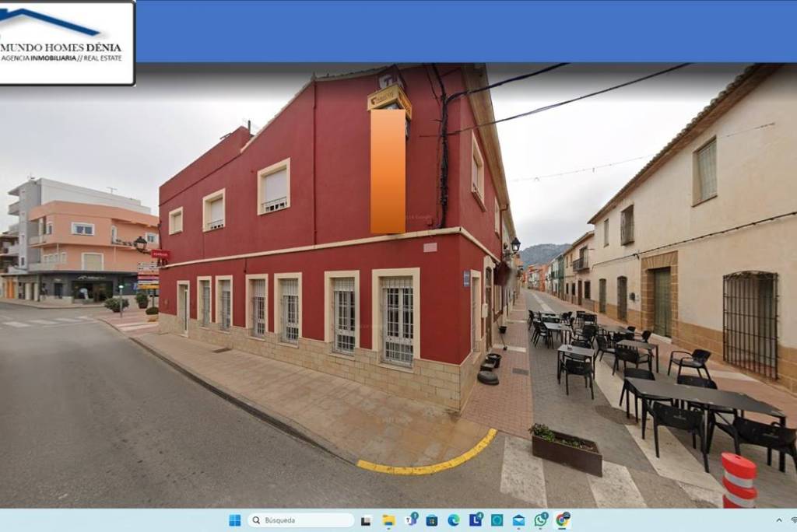
Task: Open WhatsApp from the taskbar
Action: click(540, 520)
